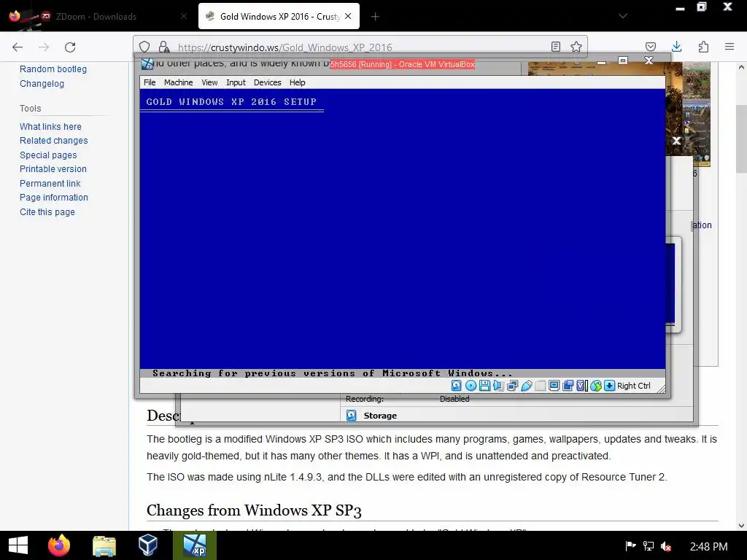Click the display monitor icon in VM status bar

pos(554,386)
